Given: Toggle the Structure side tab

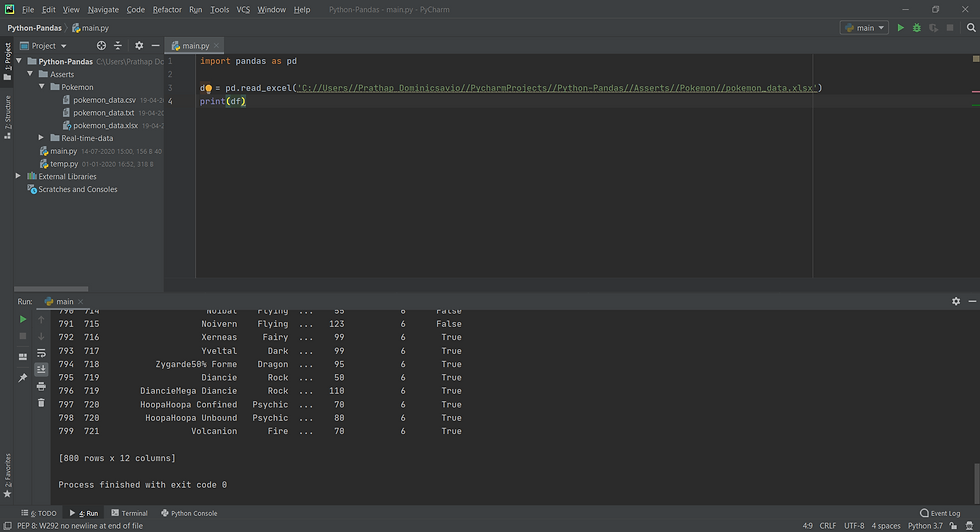Looking at the screenshot, I should 7,117.
